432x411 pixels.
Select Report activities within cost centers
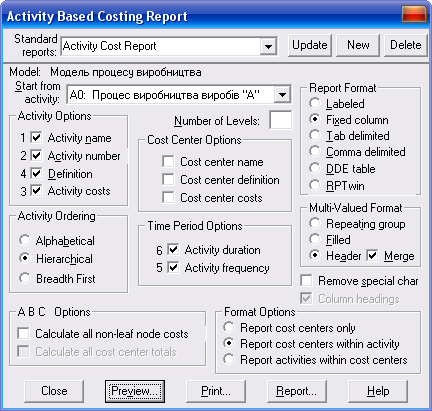point(229,359)
